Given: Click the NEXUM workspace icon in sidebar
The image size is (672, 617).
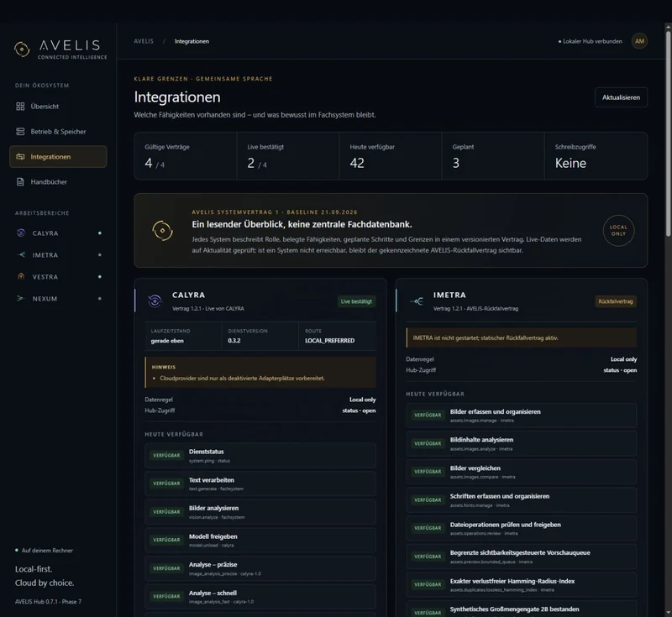Looking at the screenshot, I should [x=21, y=299].
